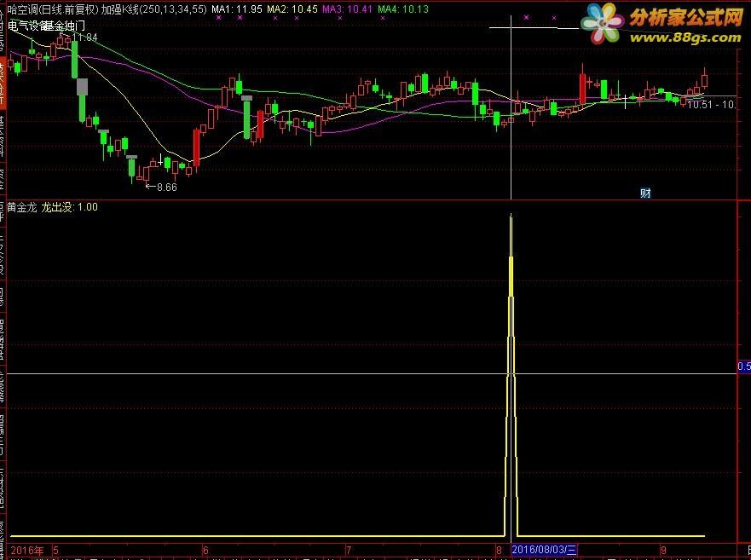Click month 7 on the date axis
The width and height of the screenshot is (751, 560).
[x=350, y=551]
